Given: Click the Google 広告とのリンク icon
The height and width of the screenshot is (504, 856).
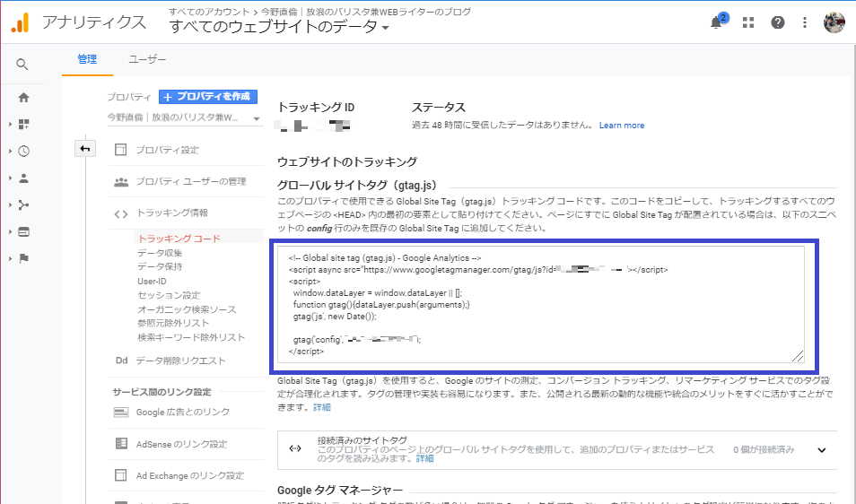Looking at the screenshot, I should coord(120,413).
